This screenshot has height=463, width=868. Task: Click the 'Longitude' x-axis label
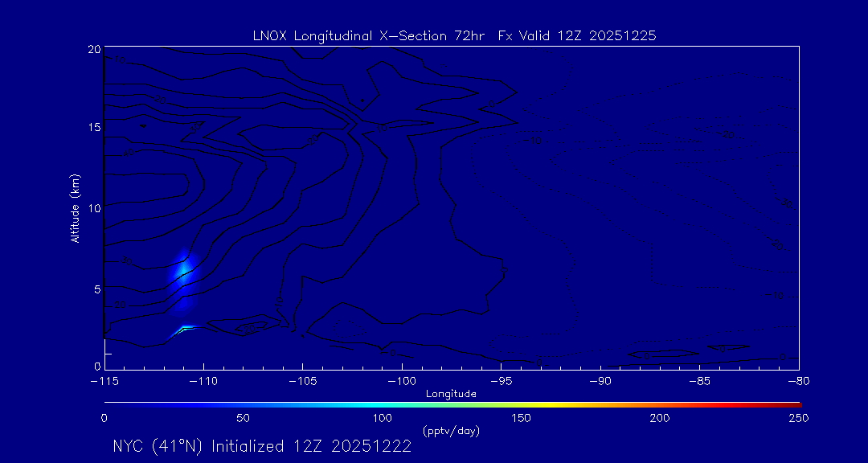click(452, 394)
